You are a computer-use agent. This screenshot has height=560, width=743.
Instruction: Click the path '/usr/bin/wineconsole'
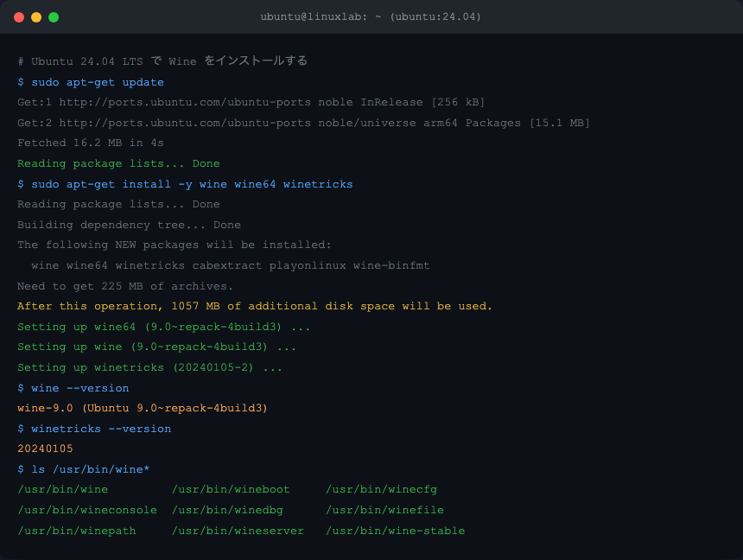(87, 510)
